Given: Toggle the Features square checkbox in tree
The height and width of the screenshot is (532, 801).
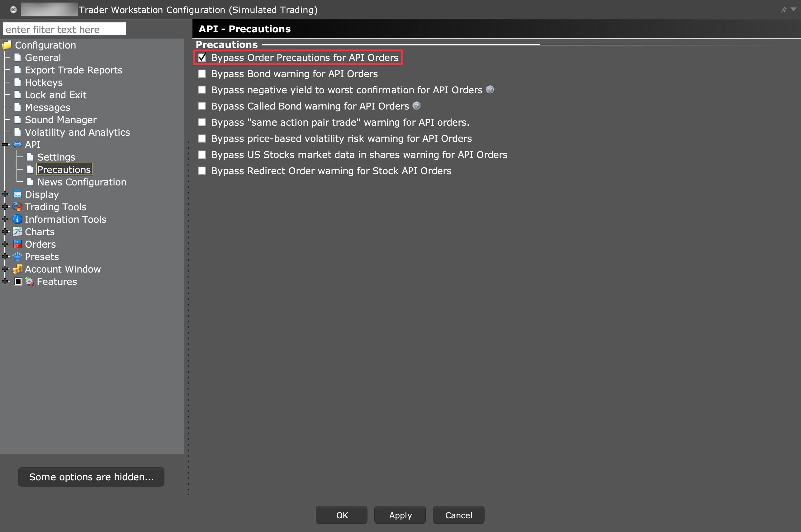Looking at the screenshot, I should (18, 282).
